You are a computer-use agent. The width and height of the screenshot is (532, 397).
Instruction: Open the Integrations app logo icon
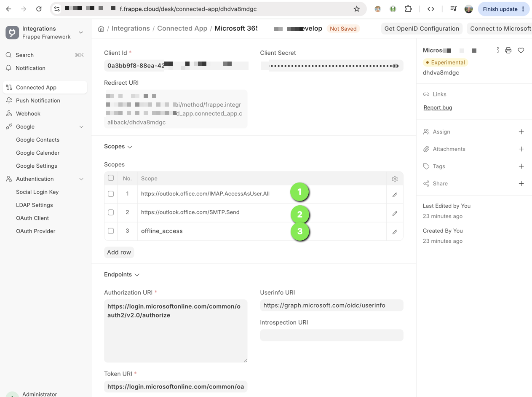click(12, 32)
